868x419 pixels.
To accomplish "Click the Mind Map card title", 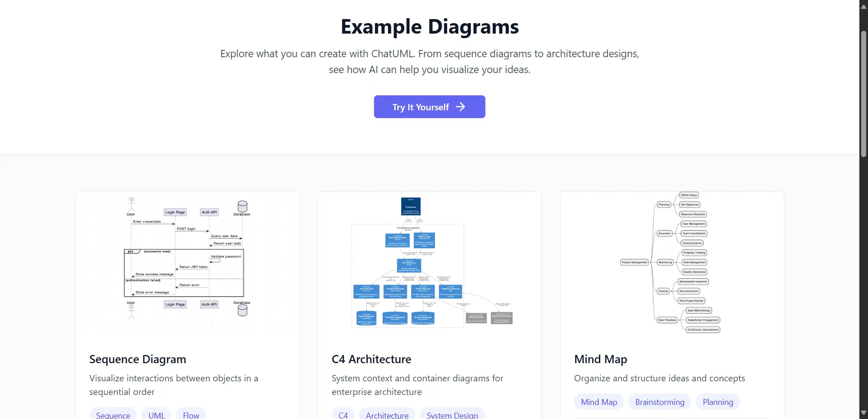I will (x=600, y=359).
